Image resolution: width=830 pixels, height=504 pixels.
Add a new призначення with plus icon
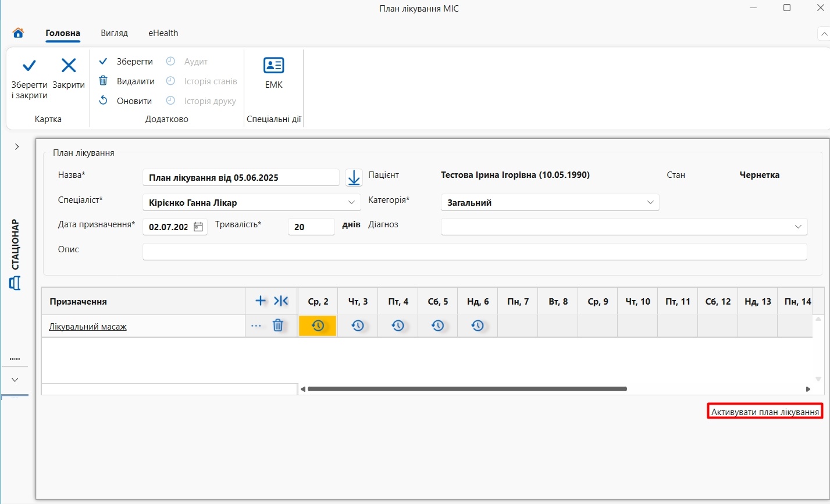coord(261,301)
